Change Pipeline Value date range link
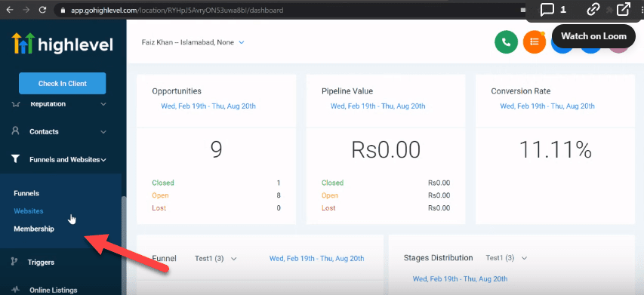 point(377,106)
